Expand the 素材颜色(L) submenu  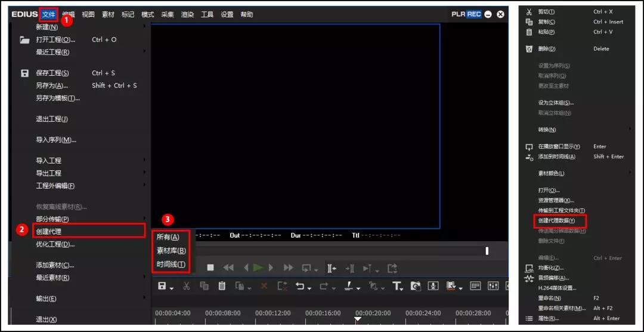pyautogui.click(x=551, y=173)
